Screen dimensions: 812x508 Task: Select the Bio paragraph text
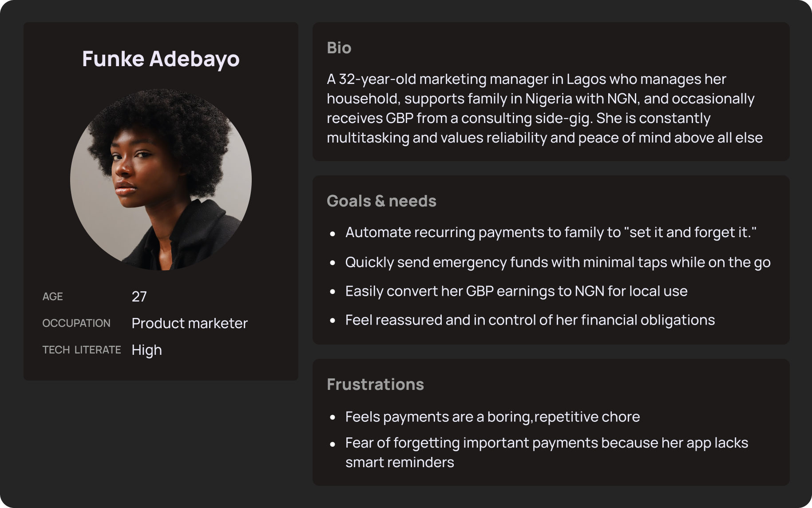[x=545, y=108]
